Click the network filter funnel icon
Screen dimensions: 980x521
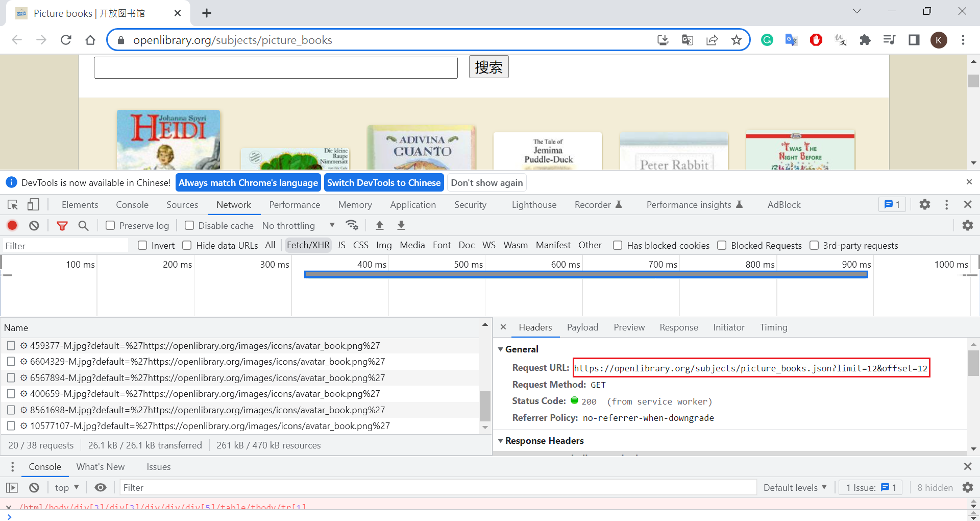click(x=62, y=225)
